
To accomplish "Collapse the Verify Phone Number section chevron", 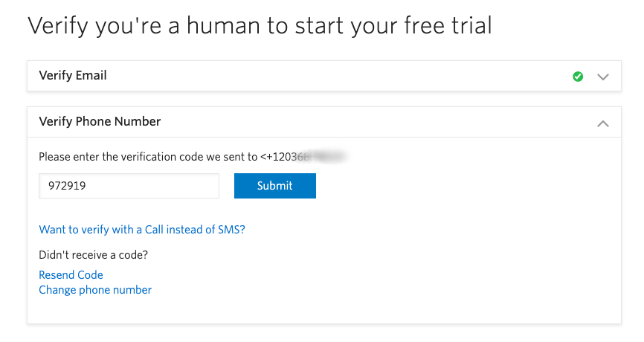I will [x=603, y=122].
